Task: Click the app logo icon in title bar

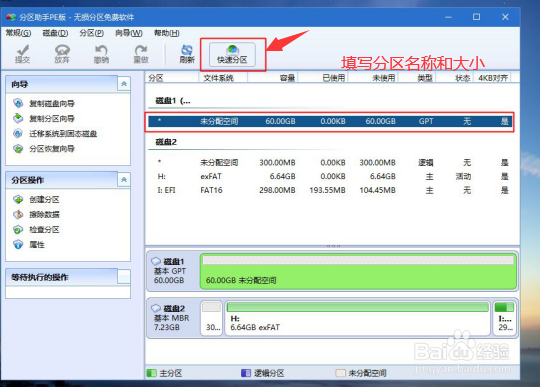Action: 11,17
